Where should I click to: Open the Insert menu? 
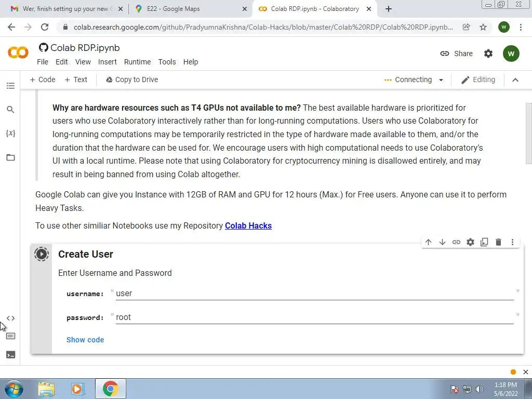[108, 62]
